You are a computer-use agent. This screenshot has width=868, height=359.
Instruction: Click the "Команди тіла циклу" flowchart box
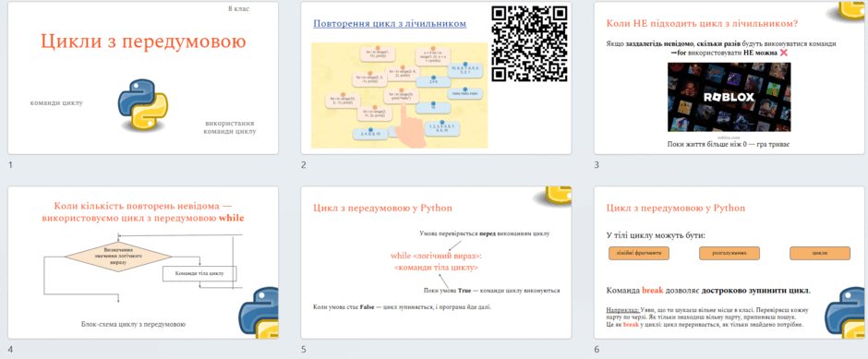tap(199, 273)
